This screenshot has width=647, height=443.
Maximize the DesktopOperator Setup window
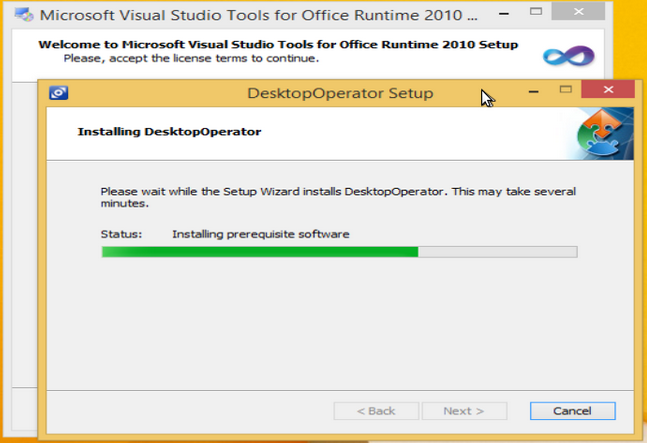click(x=566, y=91)
